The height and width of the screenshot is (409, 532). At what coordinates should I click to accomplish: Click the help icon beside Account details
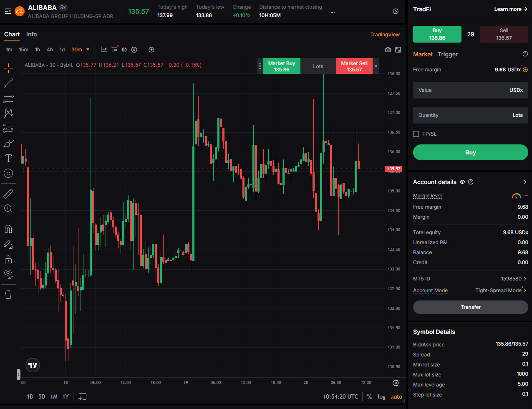(471, 182)
